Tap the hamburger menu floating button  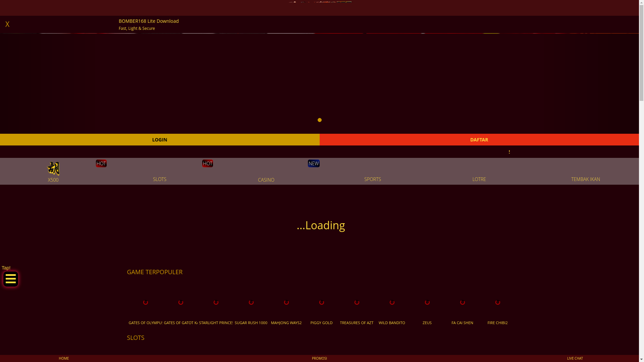pos(11,279)
